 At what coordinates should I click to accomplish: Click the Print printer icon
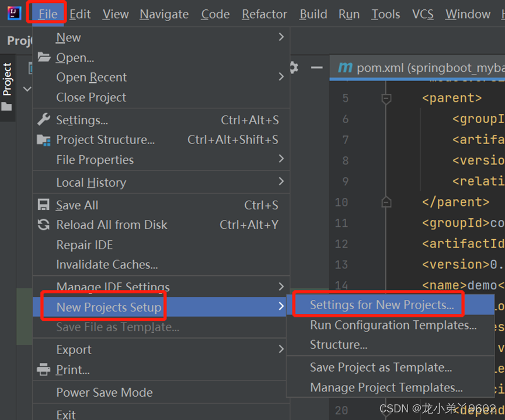43,369
